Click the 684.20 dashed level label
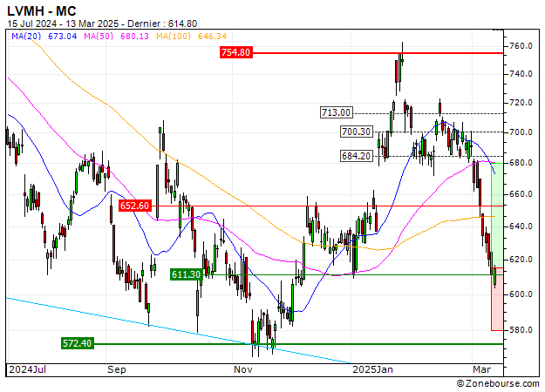This screenshot has width=545, height=392. point(357,156)
